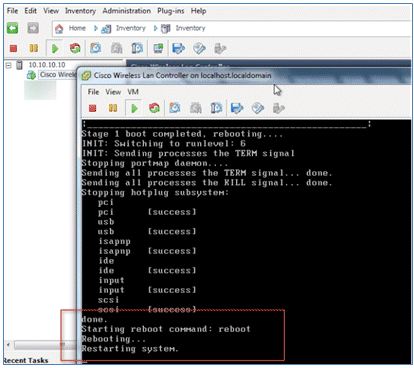This screenshot has width=414, height=368.
Task: Open Snapshot Manager from the main toolbar
Action: click(x=137, y=49)
